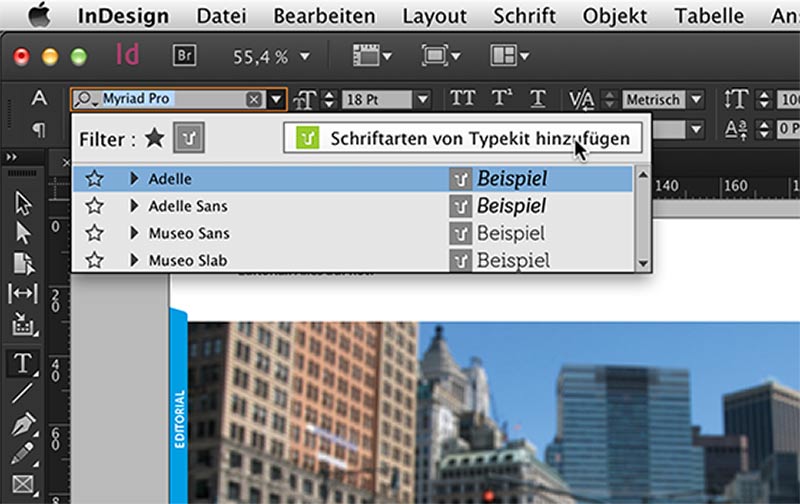800x504 pixels.
Task: Open the screen mode dropdown icon
Action: coord(441,55)
